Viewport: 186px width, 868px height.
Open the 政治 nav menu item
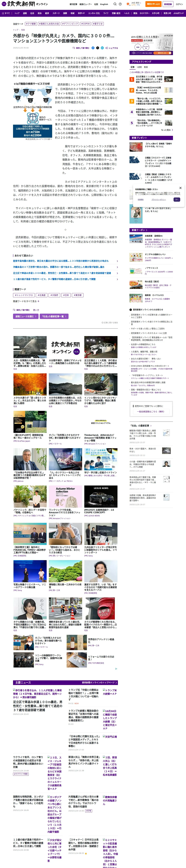coord(40,13)
